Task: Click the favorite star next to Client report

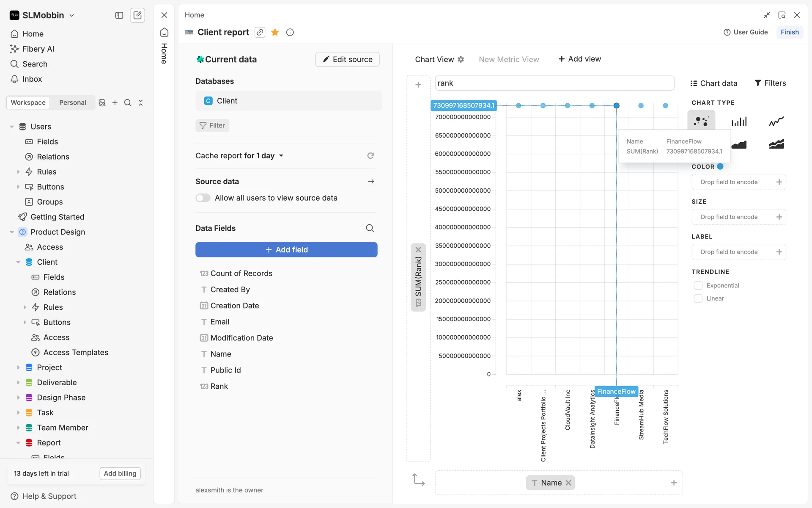Action: (275, 32)
